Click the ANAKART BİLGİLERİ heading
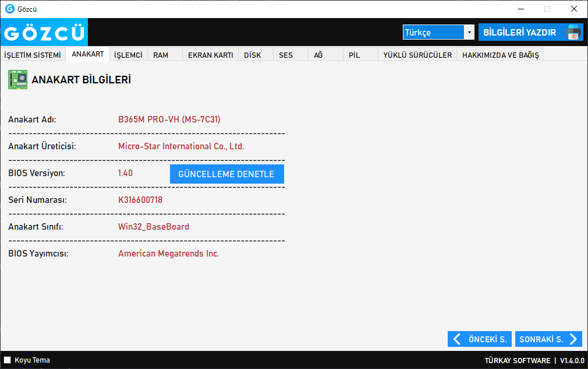The height and width of the screenshot is (369, 588). pyautogui.click(x=81, y=80)
